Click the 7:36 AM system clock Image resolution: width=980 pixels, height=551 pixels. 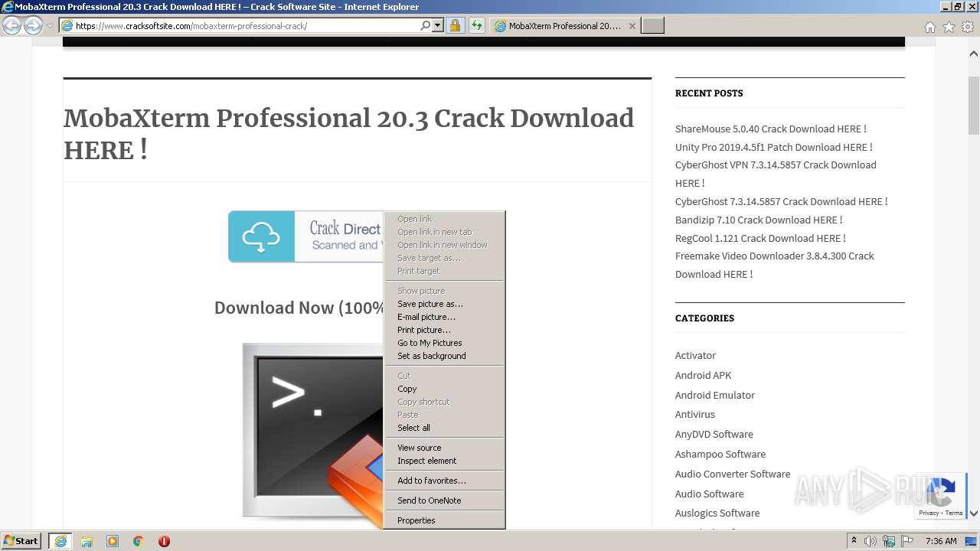point(941,541)
